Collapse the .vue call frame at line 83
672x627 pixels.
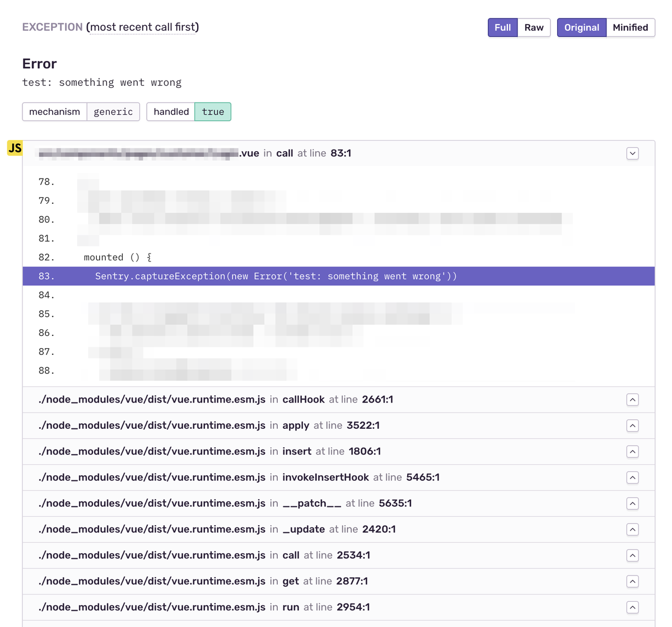(x=632, y=153)
